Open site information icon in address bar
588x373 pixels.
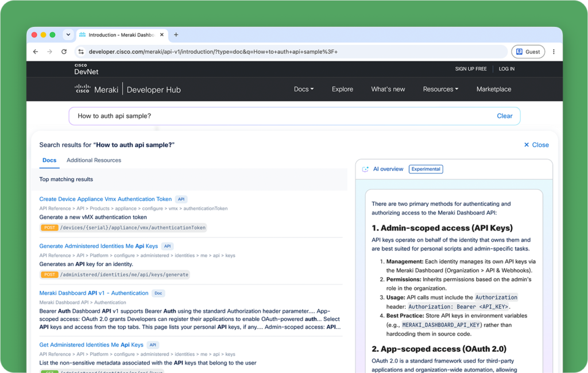pyautogui.click(x=81, y=52)
